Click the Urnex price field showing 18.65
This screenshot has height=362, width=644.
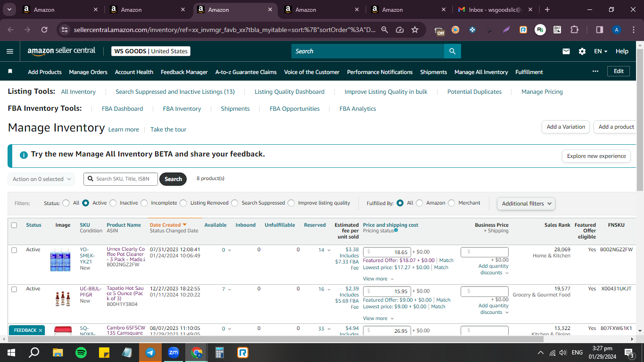[387, 252]
